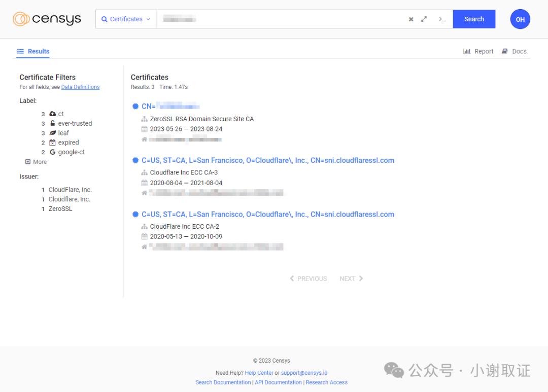
Task: Open the Help Center link
Action: coord(259,373)
